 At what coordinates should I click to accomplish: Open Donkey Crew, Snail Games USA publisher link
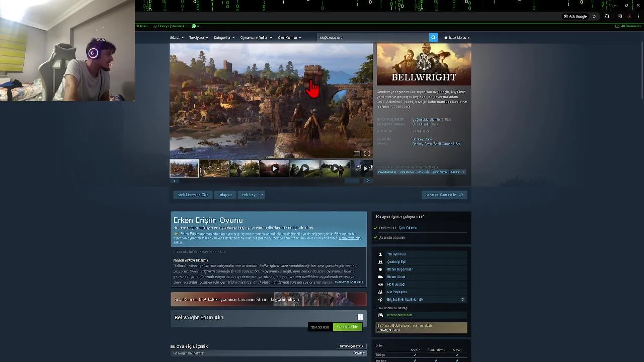pos(436,144)
